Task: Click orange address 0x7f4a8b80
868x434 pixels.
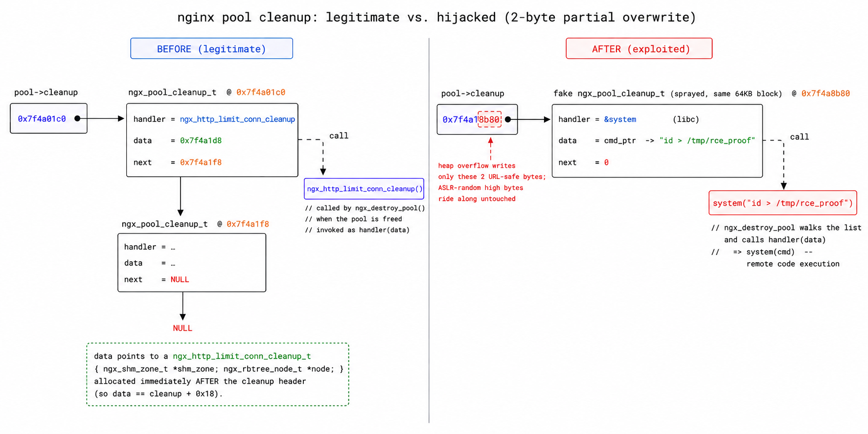Action: [825, 93]
